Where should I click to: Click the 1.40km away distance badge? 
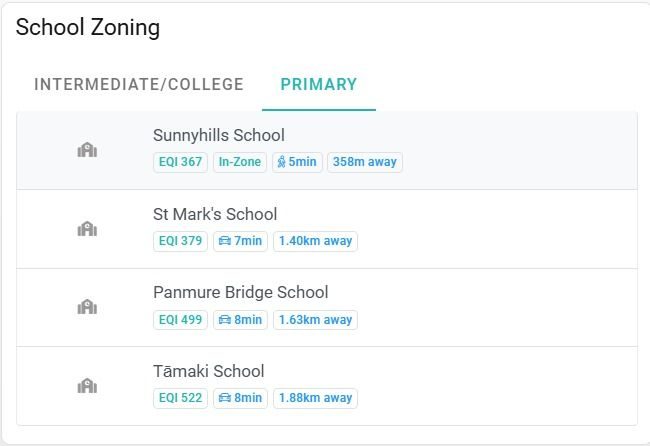[315, 241]
